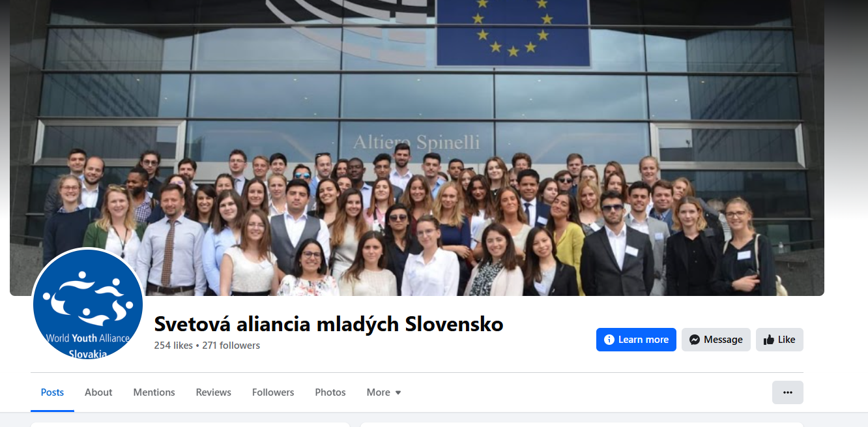Open the group cover photo
Image resolution: width=868 pixels, height=427 pixels.
(417, 147)
